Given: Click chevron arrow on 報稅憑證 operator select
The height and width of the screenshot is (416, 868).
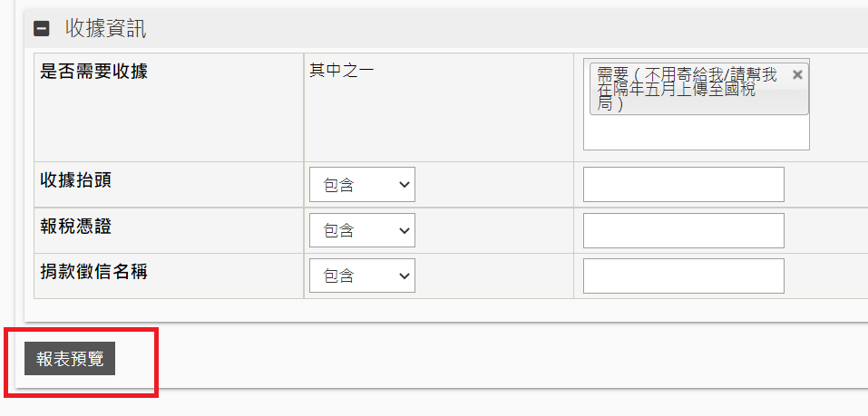Looking at the screenshot, I should point(405,230).
